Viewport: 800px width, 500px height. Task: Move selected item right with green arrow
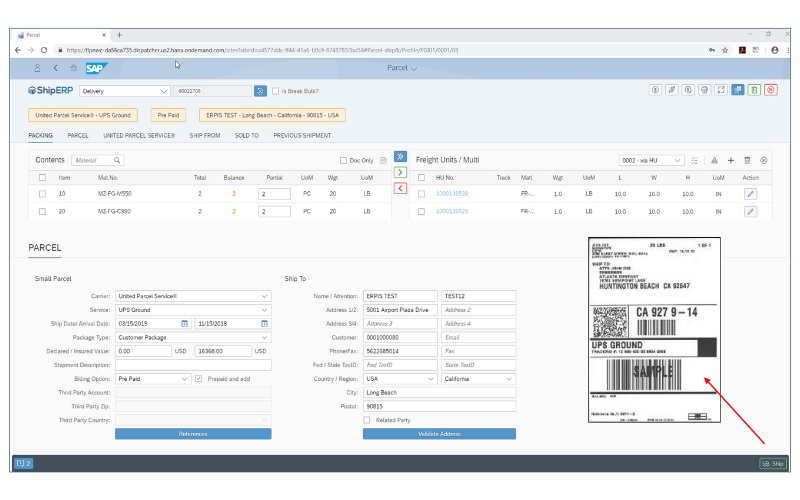point(401,172)
